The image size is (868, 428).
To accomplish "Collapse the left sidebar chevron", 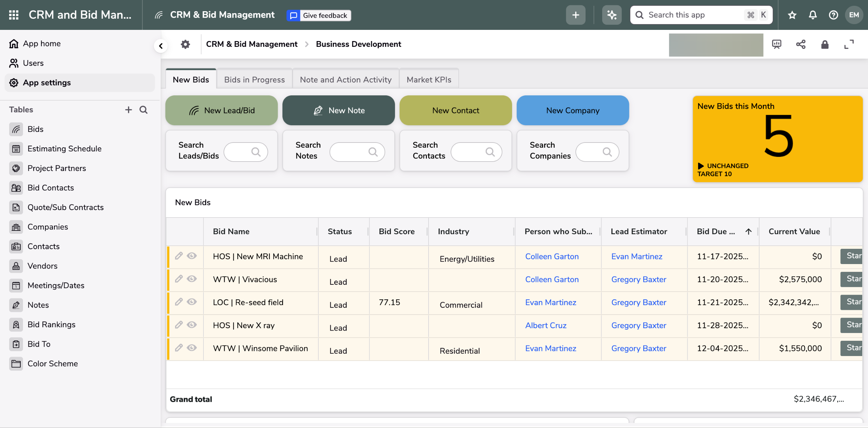I will pos(161,46).
